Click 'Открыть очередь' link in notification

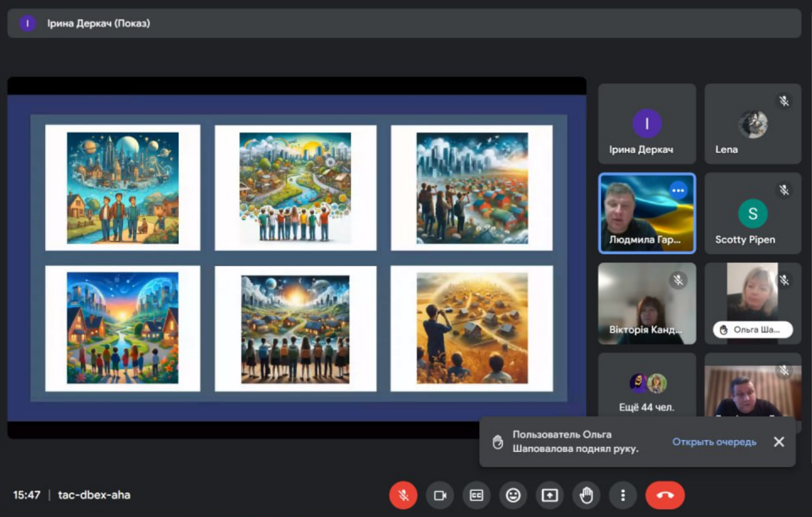pos(714,442)
